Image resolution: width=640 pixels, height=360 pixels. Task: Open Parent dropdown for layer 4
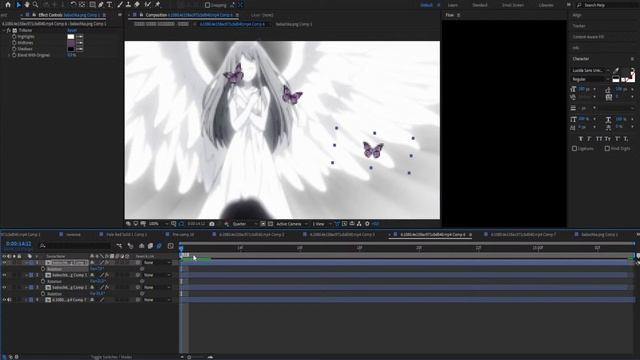pos(157,300)
